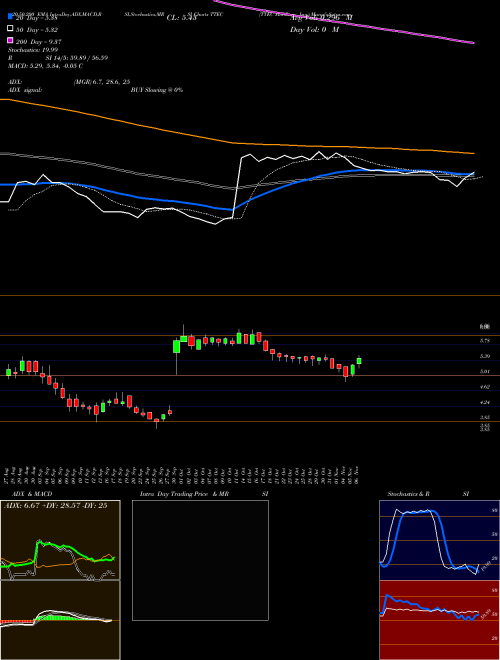Click the thick green +DY line in ADX panel
Viewport: 500px width, 660px height.
(63, 548)
